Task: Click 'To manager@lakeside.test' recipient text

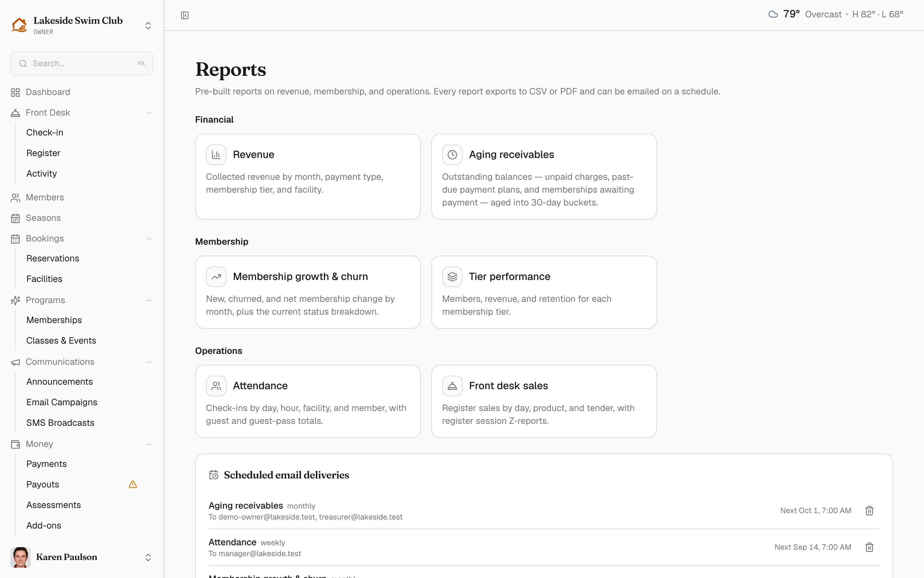Action: (x=255, y=554)
